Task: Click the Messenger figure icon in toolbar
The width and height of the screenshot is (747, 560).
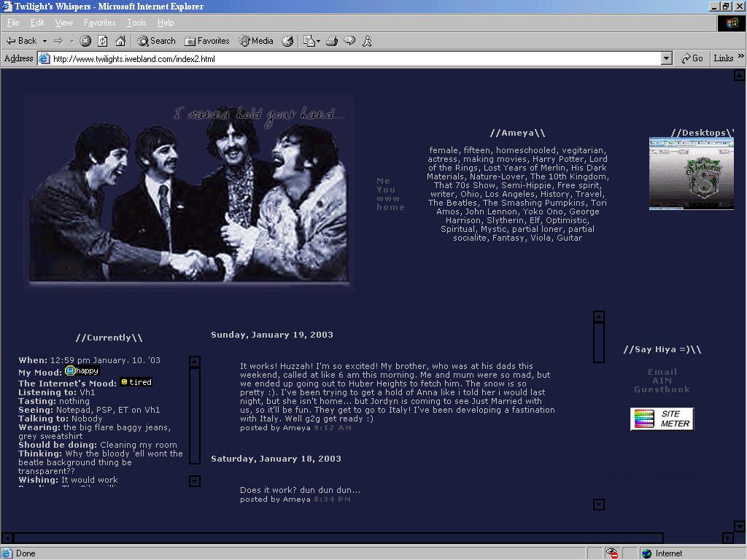Action: point(367,41)
